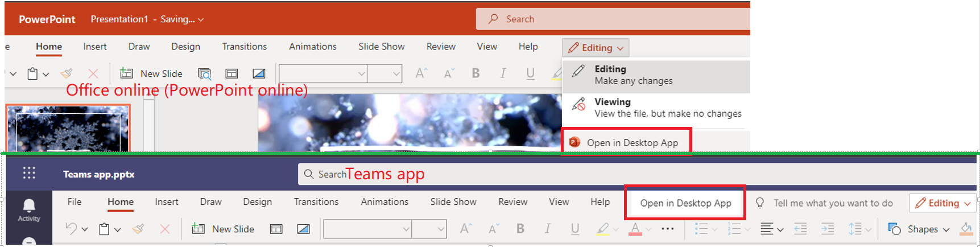980x247 pixels.
Task: Open font name combo box in Teams toolbar
Action: point(367,229)
